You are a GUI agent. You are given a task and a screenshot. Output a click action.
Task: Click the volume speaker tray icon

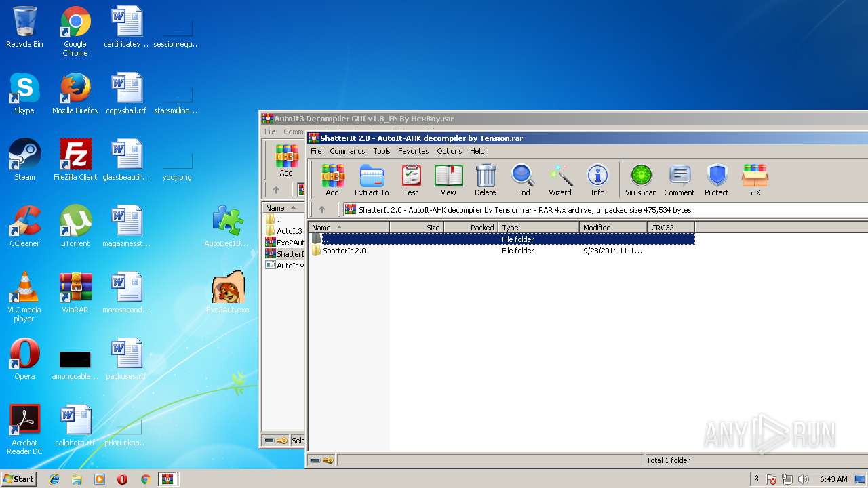point(804,479)
